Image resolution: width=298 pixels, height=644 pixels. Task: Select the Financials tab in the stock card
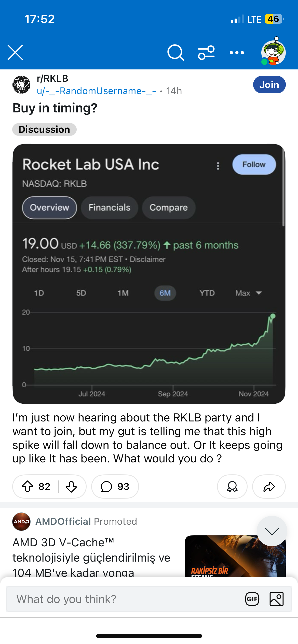110,208
